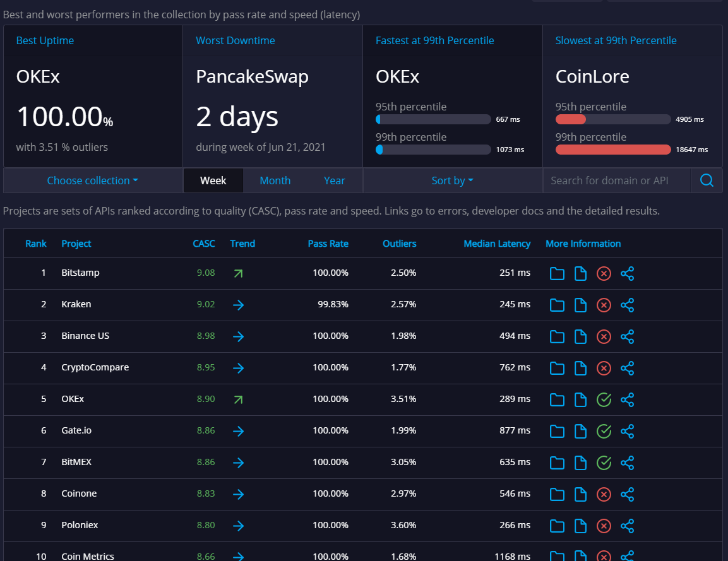
Task: Open the folder icon for Poloniex
Action: coord(557,526)
